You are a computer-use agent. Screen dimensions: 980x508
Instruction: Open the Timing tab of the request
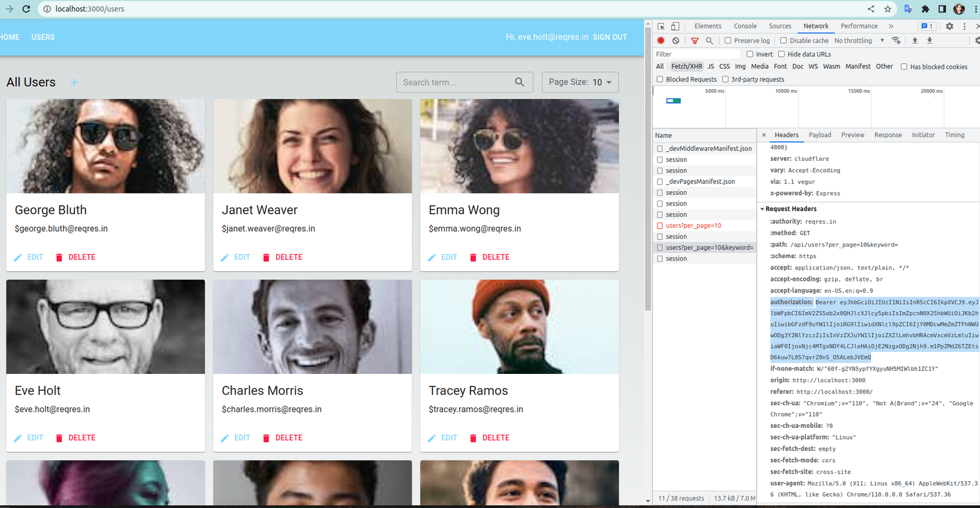(954, 135)
